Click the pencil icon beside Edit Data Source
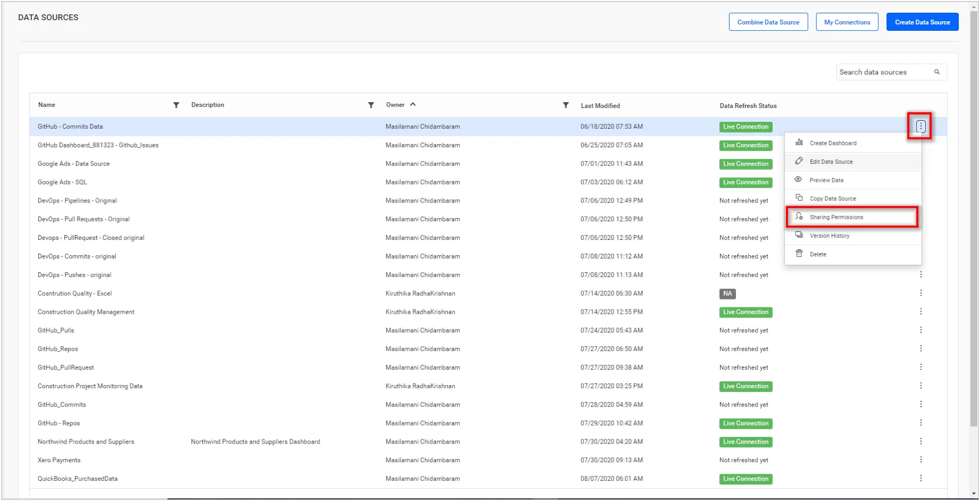 tap(799, 161)
